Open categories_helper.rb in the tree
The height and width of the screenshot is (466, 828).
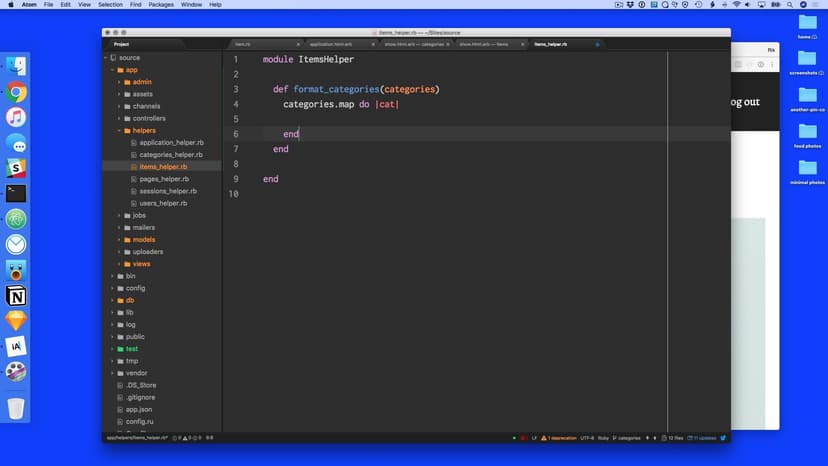(x=170, y=155)
